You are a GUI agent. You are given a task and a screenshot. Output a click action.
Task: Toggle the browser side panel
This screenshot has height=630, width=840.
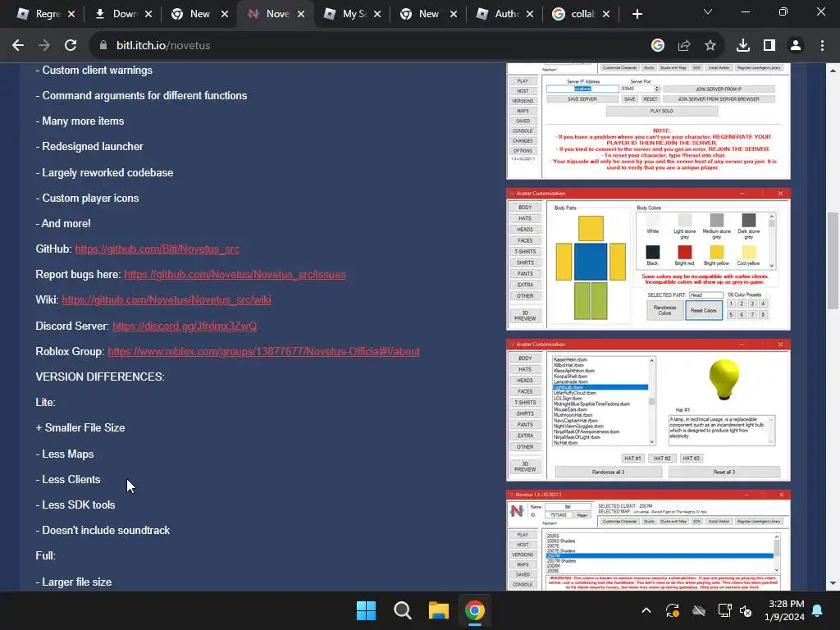(x=769, y=46)
